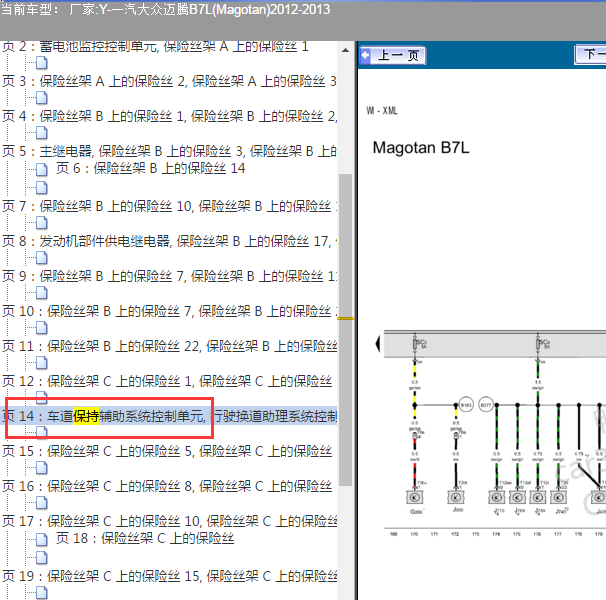Go to previous page with 上一页

pyautogui.click(x=393, y=55)
